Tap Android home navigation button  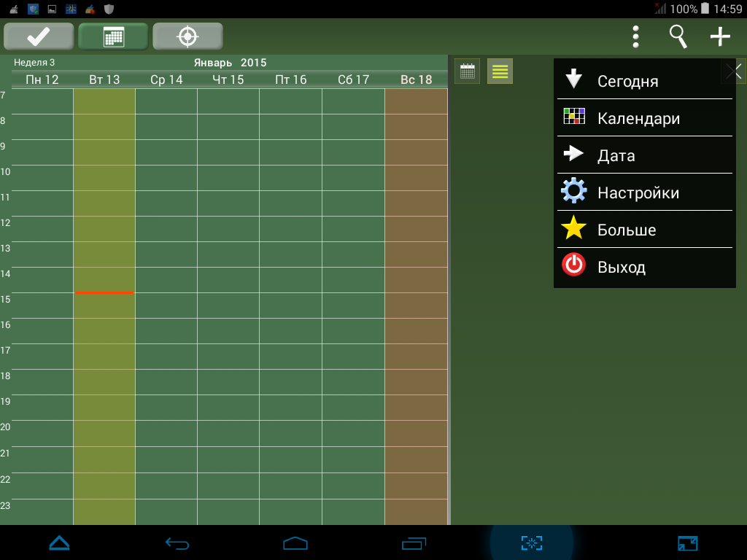click(x=295, y=542)
